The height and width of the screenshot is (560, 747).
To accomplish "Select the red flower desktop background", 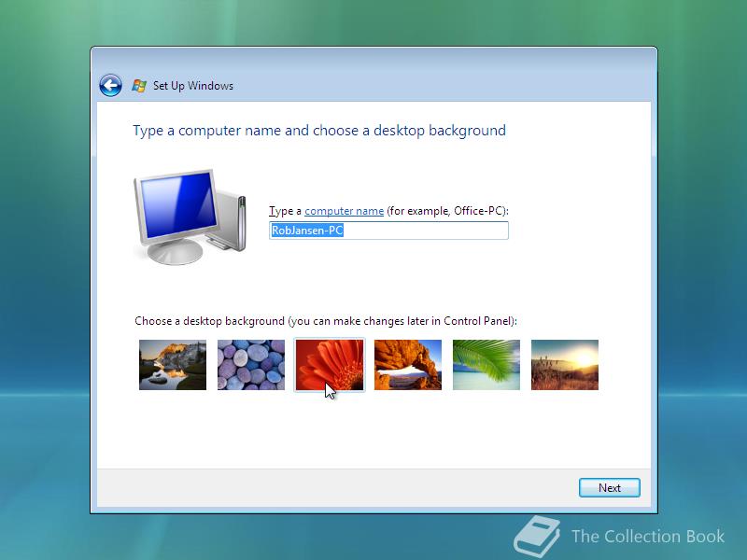I will (x=330, y=365).
